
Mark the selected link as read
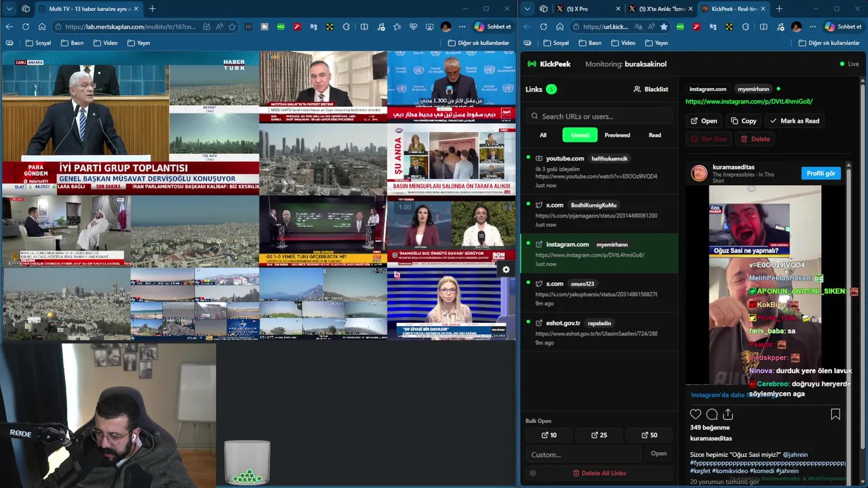(794, 121)
